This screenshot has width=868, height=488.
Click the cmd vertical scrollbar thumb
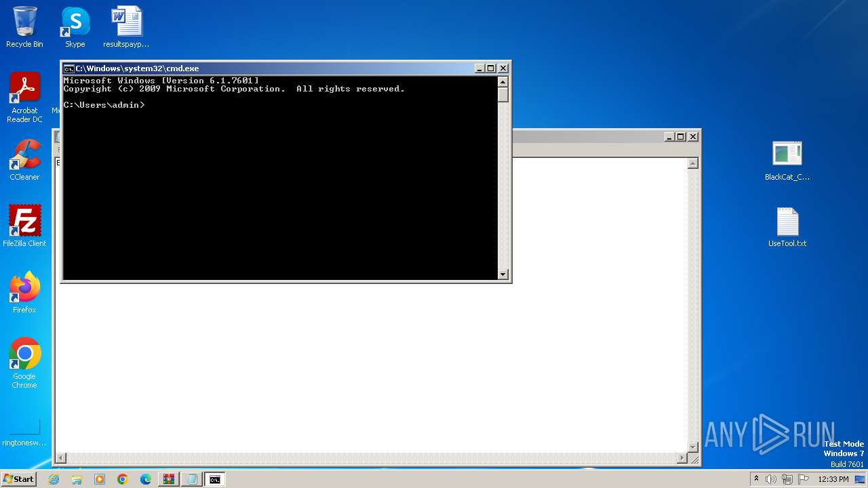click(x=503, y=95)
